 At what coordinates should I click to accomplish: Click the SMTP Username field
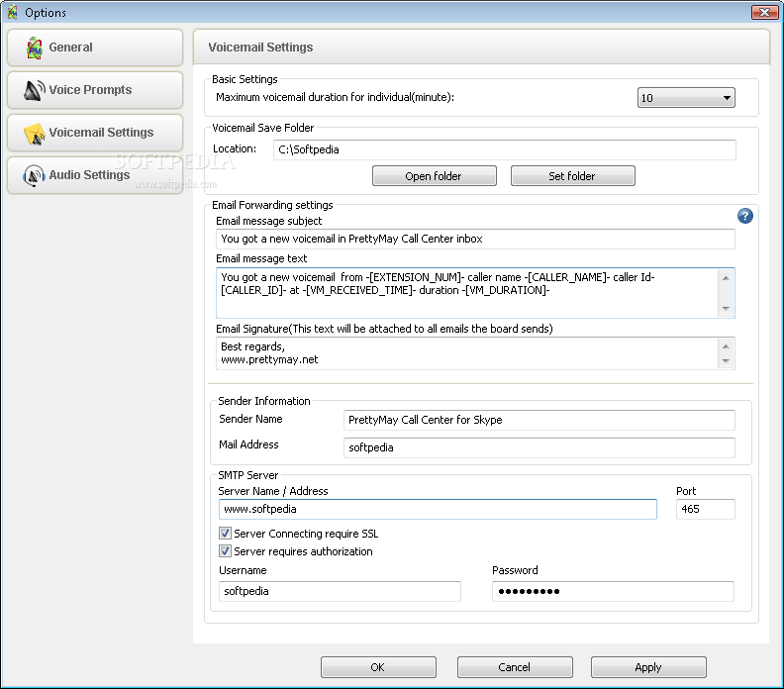340,591
